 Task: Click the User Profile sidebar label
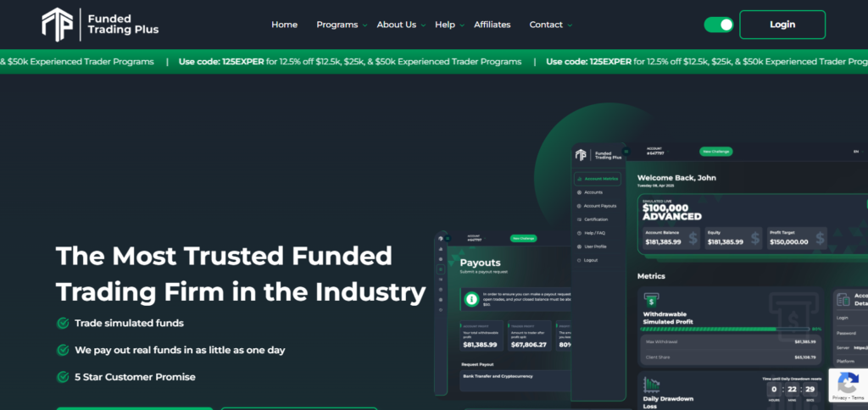pos(595,247)
